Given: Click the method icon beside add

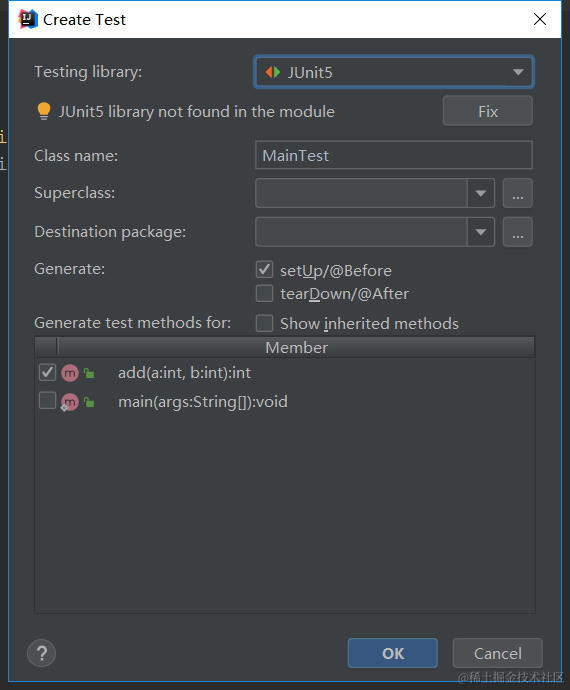Looking at the screenshot, I should (x=70, y=373).
